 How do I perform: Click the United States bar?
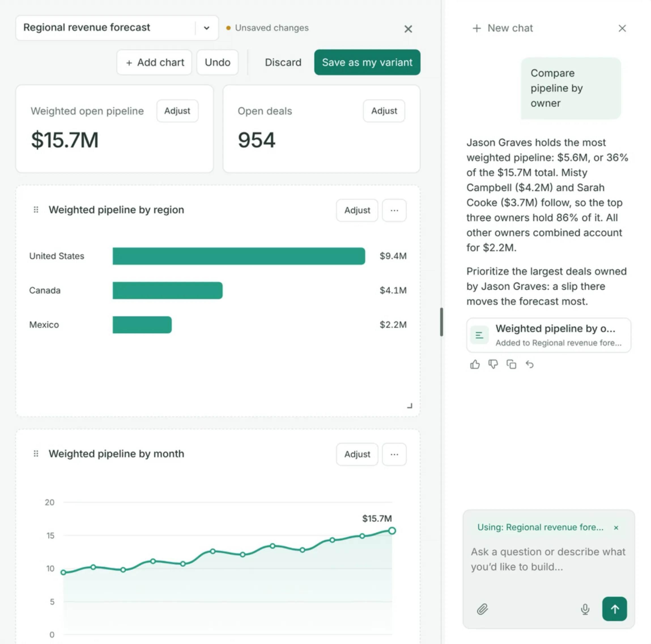[239, 256]
